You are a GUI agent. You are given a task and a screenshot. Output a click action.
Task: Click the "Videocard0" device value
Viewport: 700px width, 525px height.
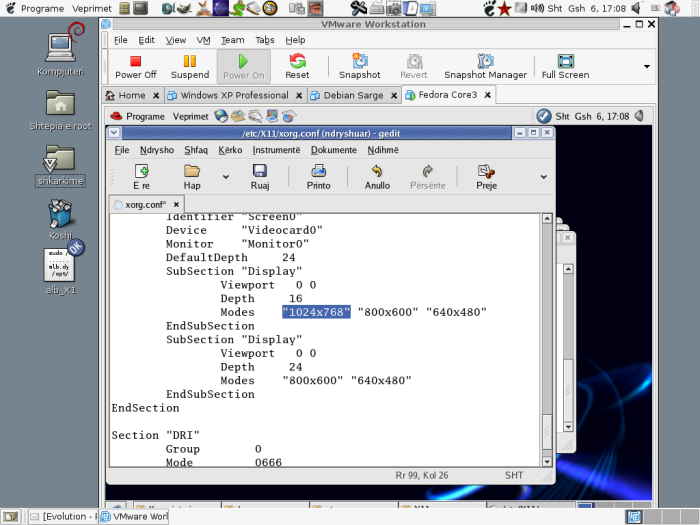282,230
